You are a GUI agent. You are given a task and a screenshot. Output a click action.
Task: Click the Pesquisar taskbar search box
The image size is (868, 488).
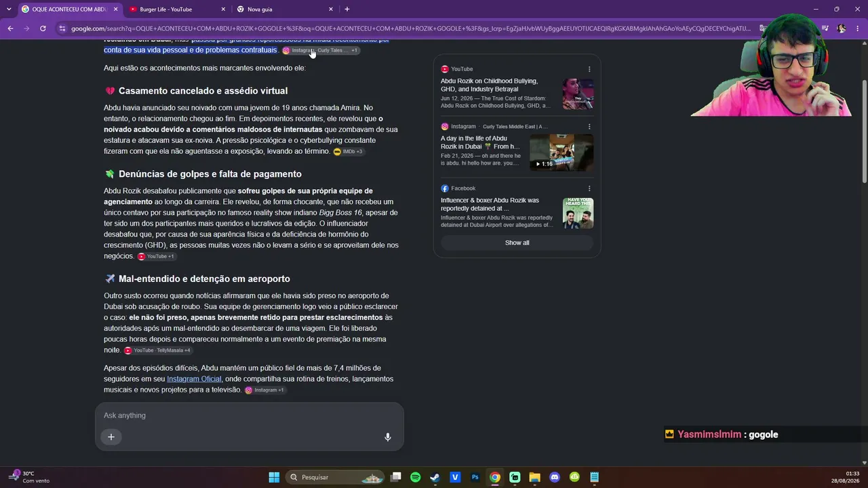[335, 477]
